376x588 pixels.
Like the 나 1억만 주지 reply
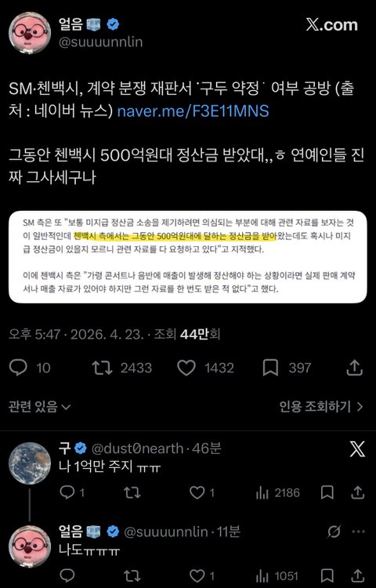[197, 493]
